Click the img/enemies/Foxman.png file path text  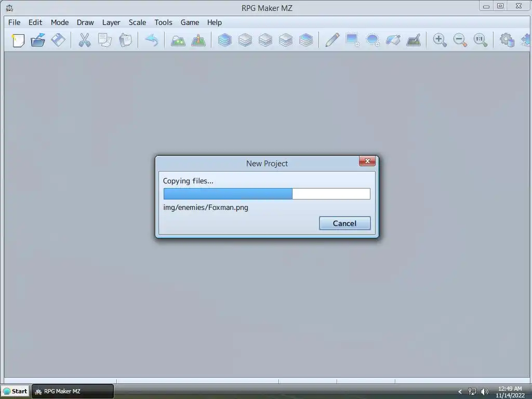tap(206, 207)
